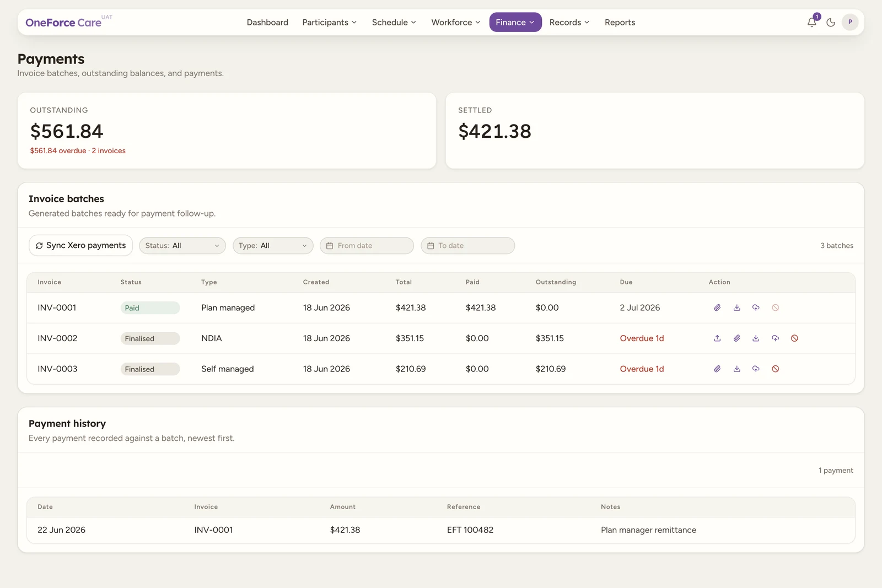The height and width of the screenshot is (588, 882).
Task: Expand the Schedule menu
Action: (x=394, y=22)
